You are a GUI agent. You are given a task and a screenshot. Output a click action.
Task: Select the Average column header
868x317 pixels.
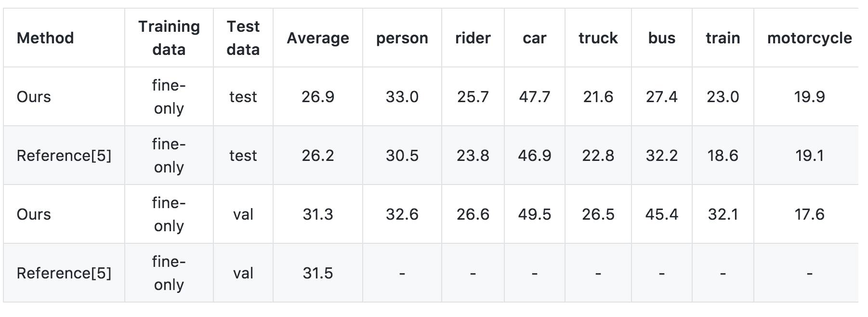coord(317,38)
